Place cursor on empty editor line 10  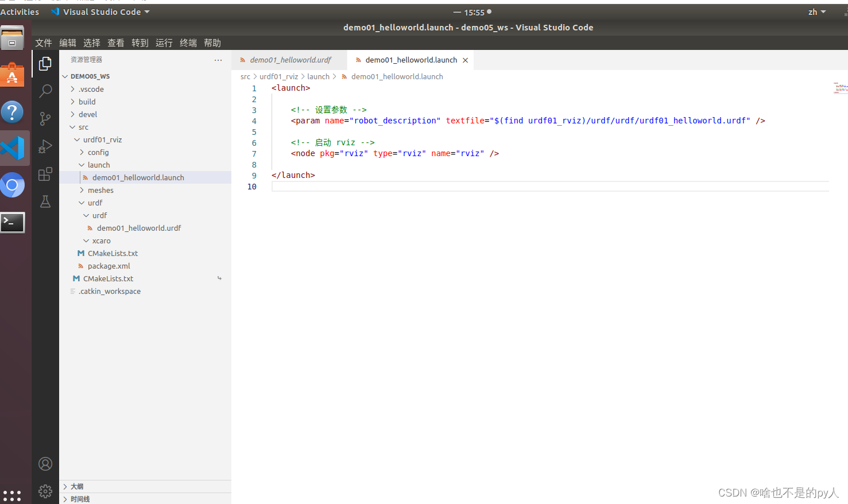point(550,187)
